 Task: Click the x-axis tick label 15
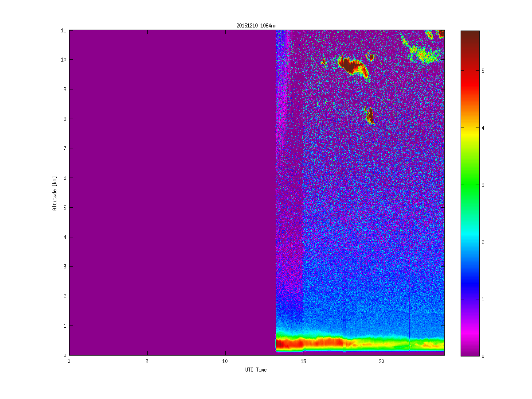(x=303, y=361)
